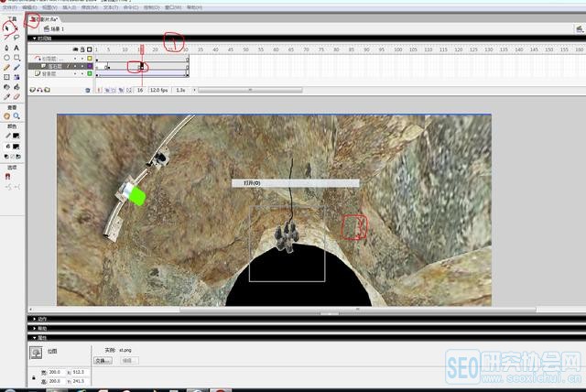Viewport: 586px width, 392px height.
Task: Select the Paint Bucket tool
Action: 16,87
